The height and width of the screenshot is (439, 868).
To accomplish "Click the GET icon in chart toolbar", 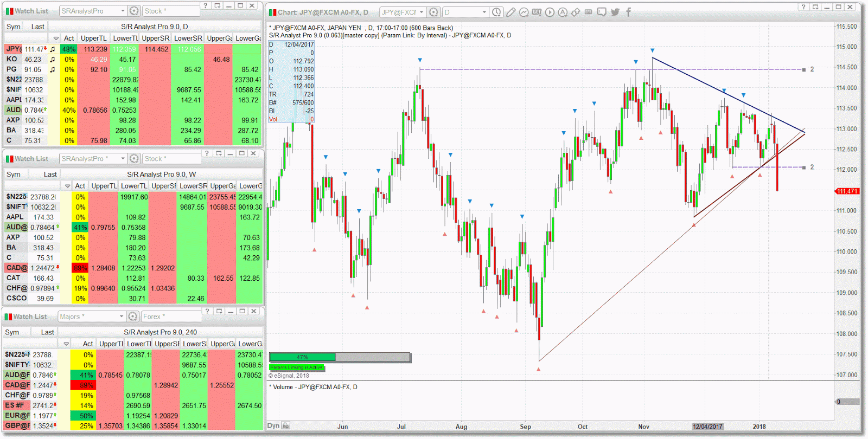I will (537, 12).
